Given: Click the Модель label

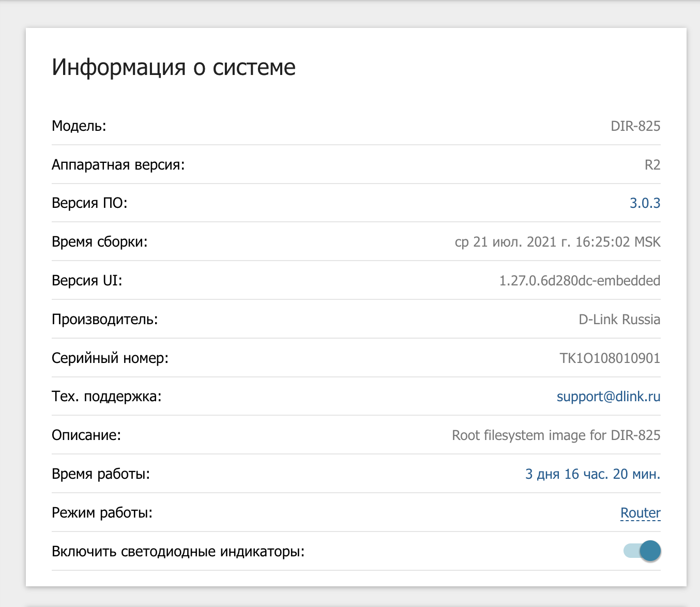Looking at the screenshot, I should [79, 126].
